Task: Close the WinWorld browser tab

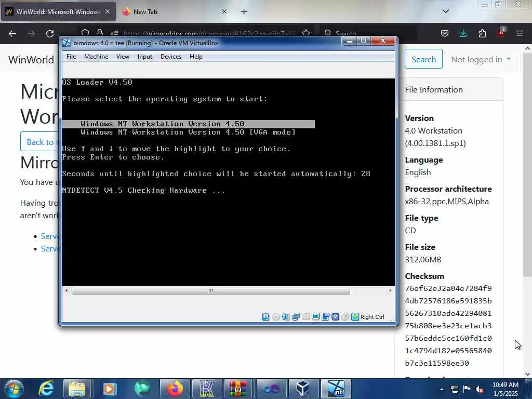Action: click(x=107, y=11)
